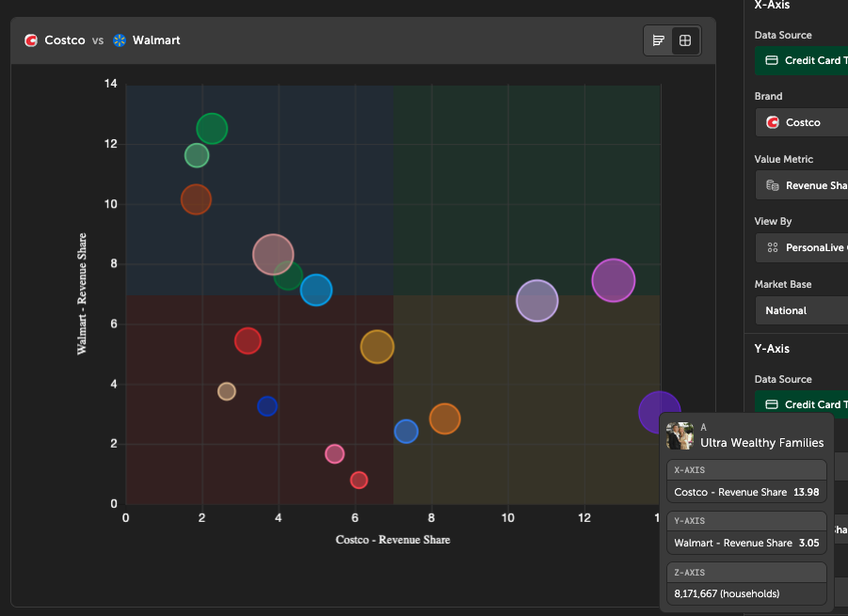Viewport: 848px width, 616px height.
Task: Click the Costco Revenue Share 13.98 value
Action: coord(807,492)
